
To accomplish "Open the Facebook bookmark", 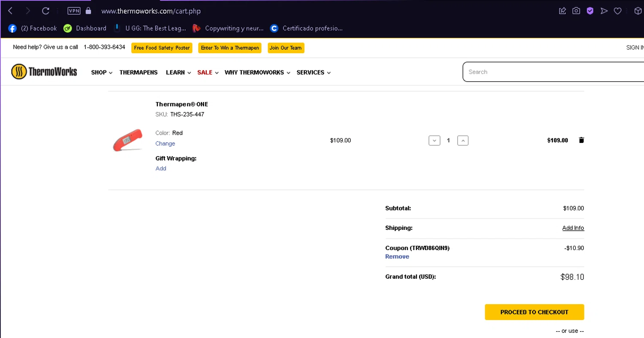I will click(33, 28).
